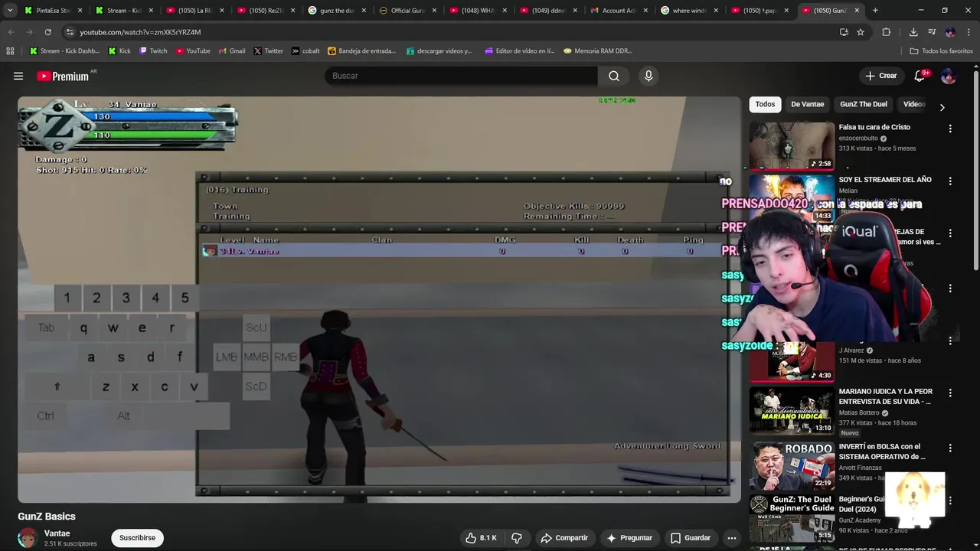Open the apps grid in bookmarks bar
980x551 pixels.
tap(10, 51)
